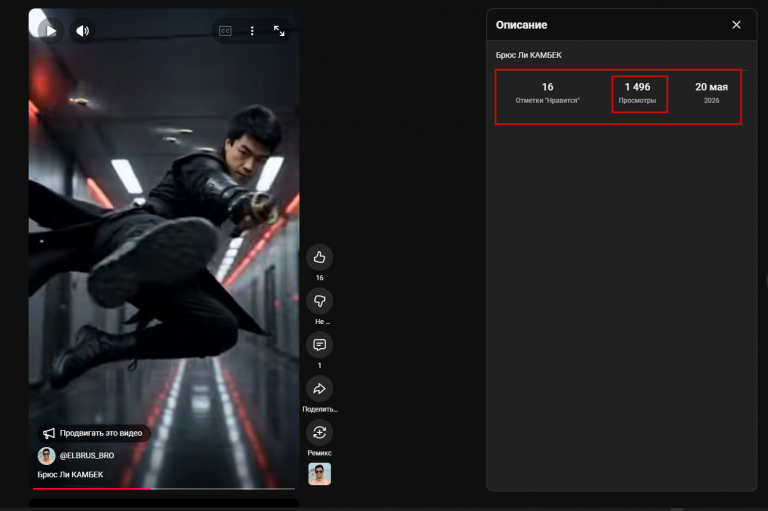Open the comments icon
Screen dimensions: 768x511
(x=319, y=345)
